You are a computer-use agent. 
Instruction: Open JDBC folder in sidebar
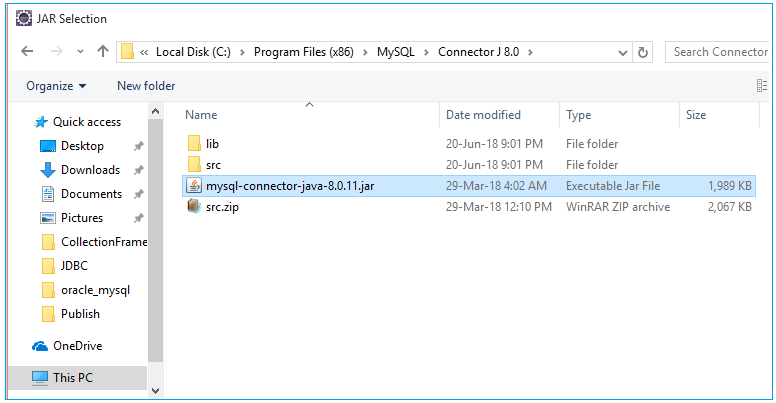point(64,266)
